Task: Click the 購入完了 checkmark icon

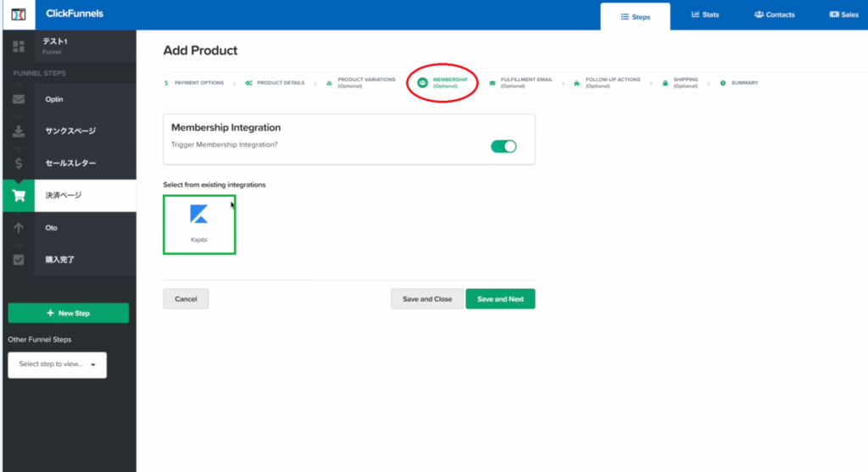Action: pos(19,259)
